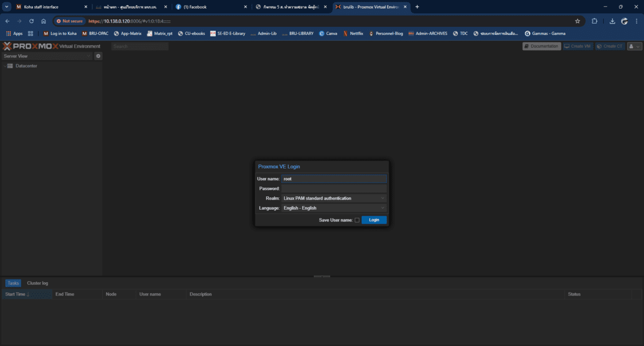This screenshot has width=644, height=346.
Task: Open Personnel-Blog bookmark
Action: click(x=385, y=33)
